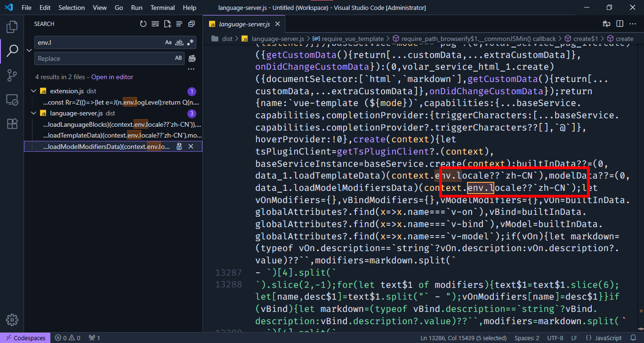Open the Selection menu
The width and height of the screenshot is (644, 343).
(x=72, y=8)
